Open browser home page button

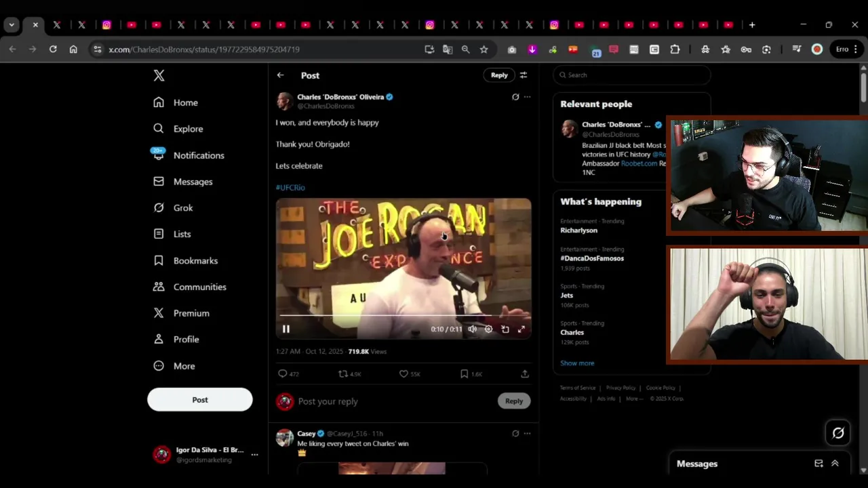[73, 49]
